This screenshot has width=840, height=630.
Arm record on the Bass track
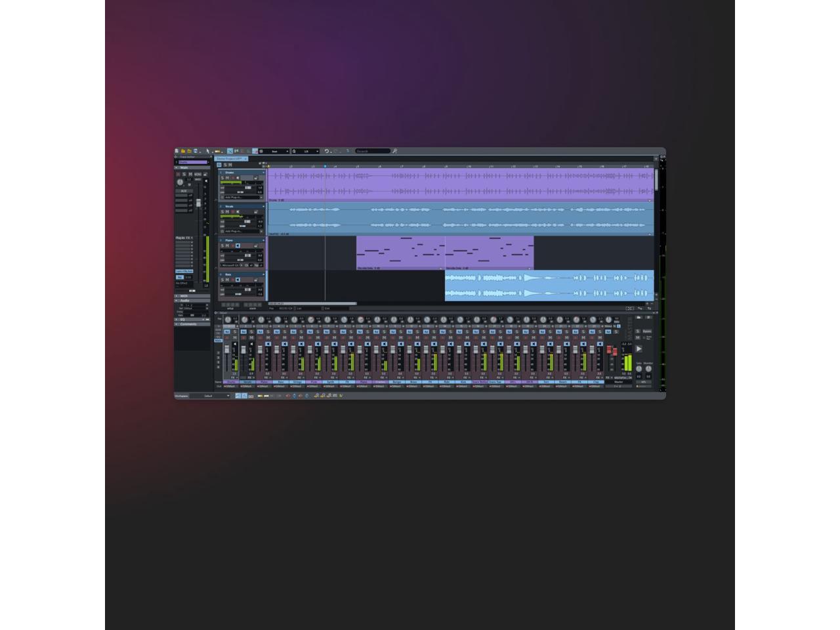[x=232, y=280]
